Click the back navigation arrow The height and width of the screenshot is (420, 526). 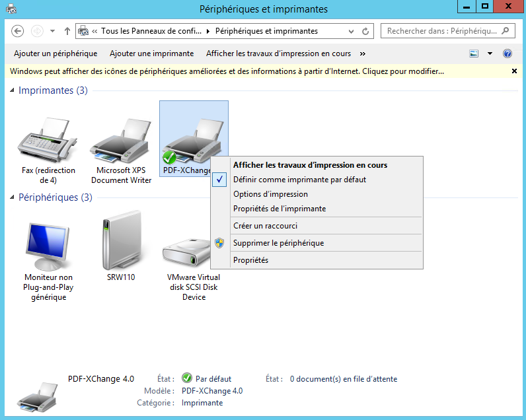(x=18, y=31)
